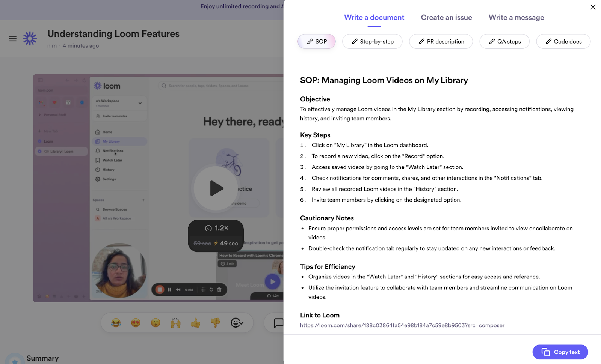Click the Loom logo icon
The image size is (601, 364).
(30, 38)
